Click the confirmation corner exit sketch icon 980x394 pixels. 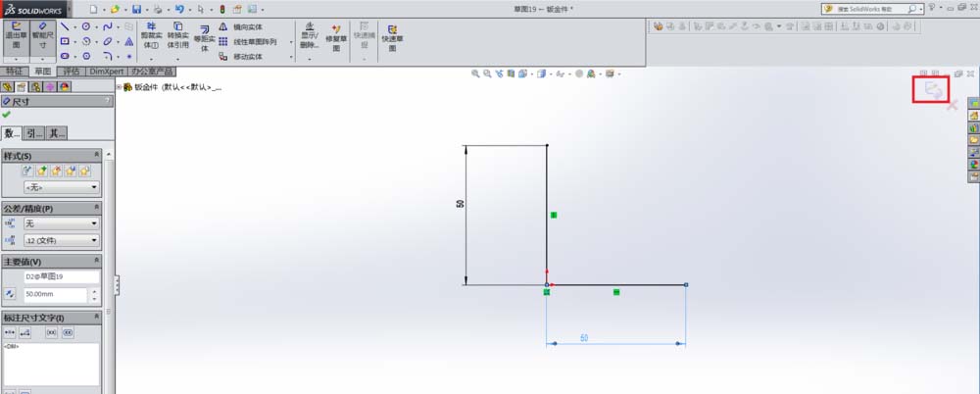pos(933,91)
